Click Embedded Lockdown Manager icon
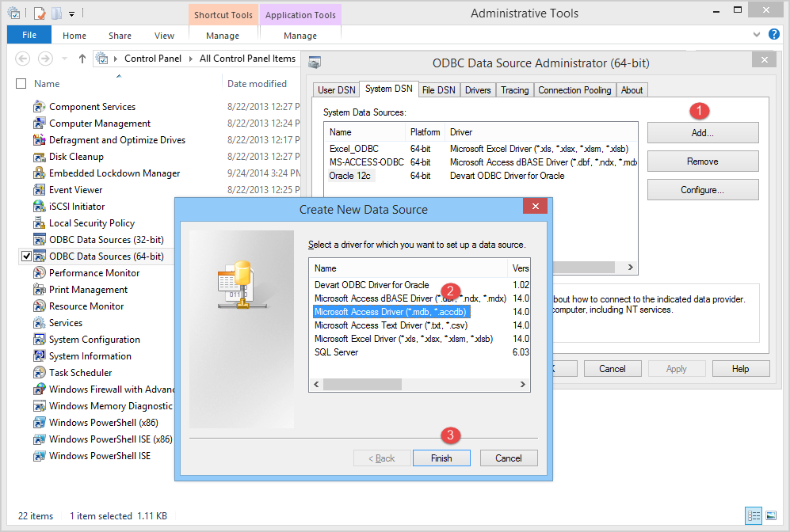The width and height of the screenshot is (790, 532). click(40, 173)
